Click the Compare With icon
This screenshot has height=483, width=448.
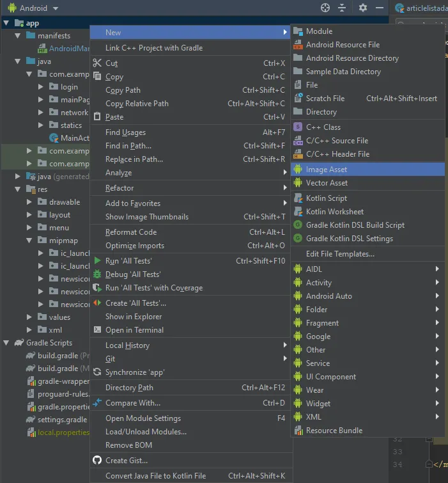pos(97,402)
